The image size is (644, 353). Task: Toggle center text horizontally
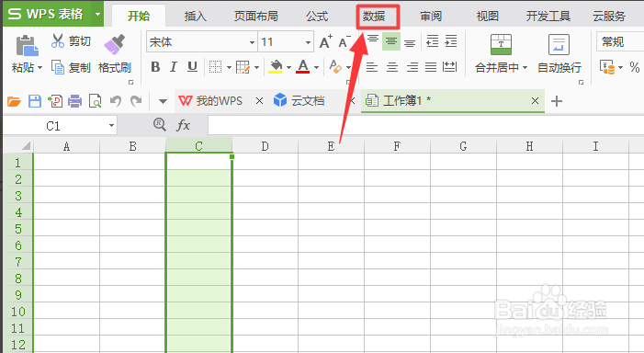point(392,67)
